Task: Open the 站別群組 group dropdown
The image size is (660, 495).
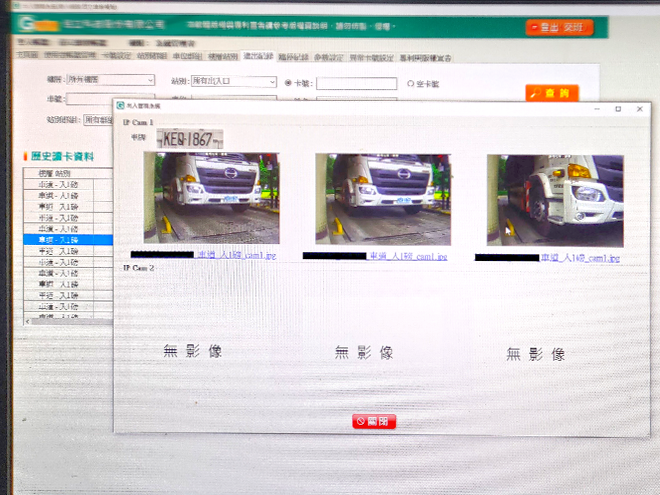Action: tap(98, 120)
